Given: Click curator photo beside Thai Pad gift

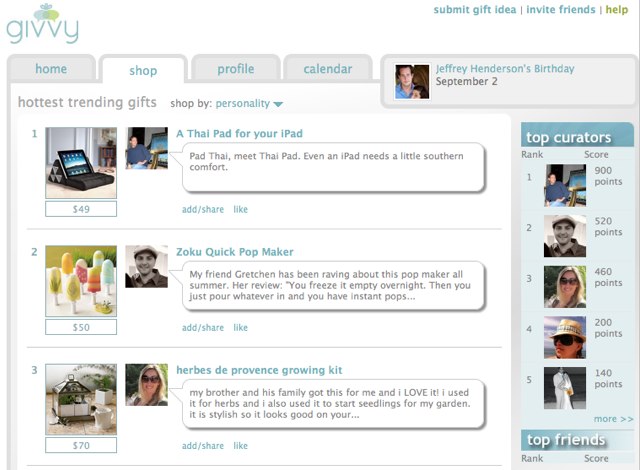Looking at the screenshot, I should tap(147, 148).
